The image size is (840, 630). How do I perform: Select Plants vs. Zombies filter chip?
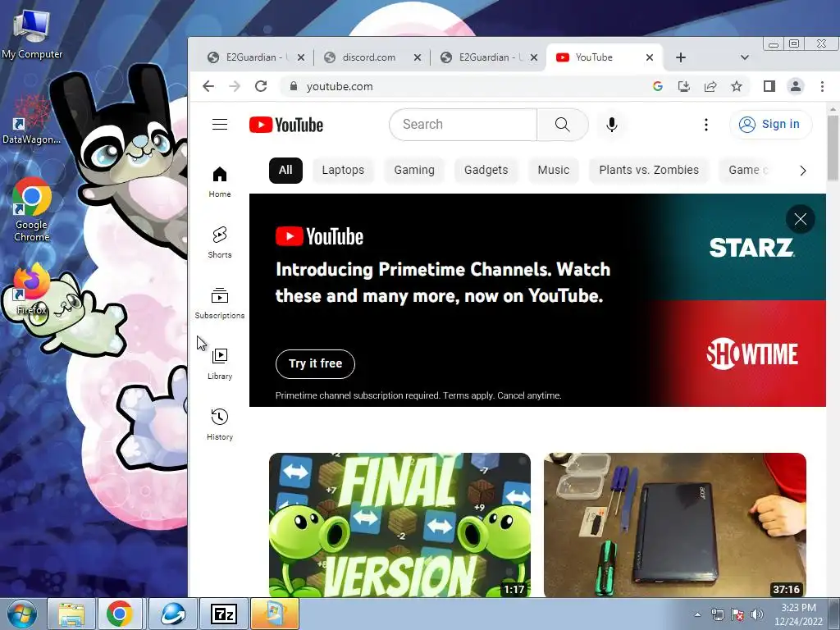pyautogui.click(x=649, y=171)
